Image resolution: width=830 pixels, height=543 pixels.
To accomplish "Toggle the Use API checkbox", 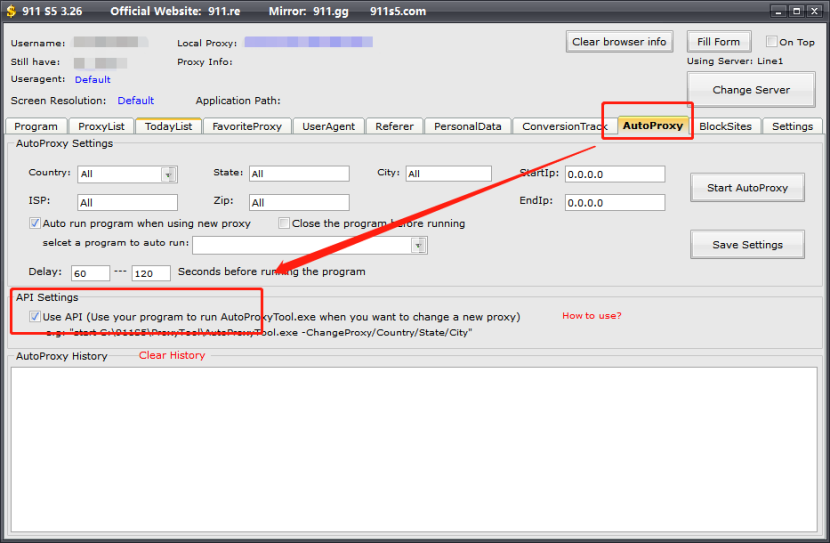I will [x=36, y=317].
